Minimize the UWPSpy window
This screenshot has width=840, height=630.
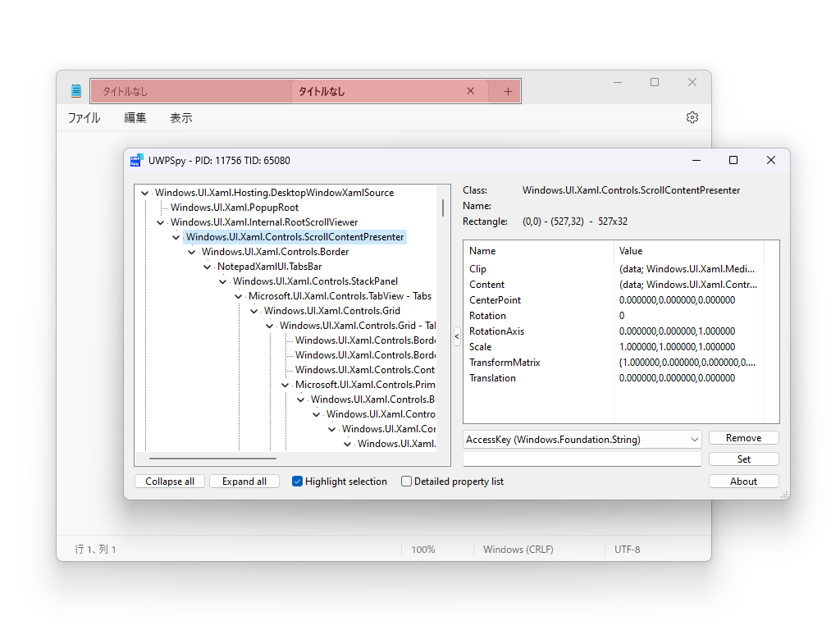coord(696,160)
